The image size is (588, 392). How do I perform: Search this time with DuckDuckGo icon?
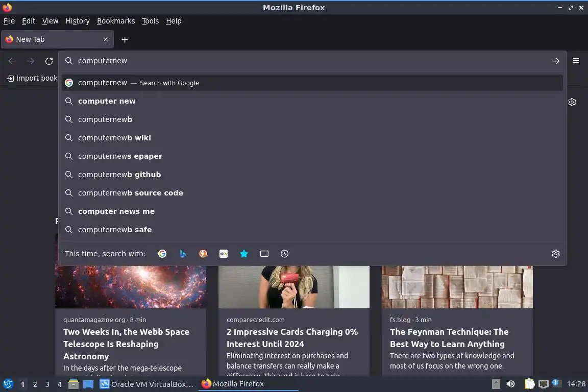tap(203, 254)
